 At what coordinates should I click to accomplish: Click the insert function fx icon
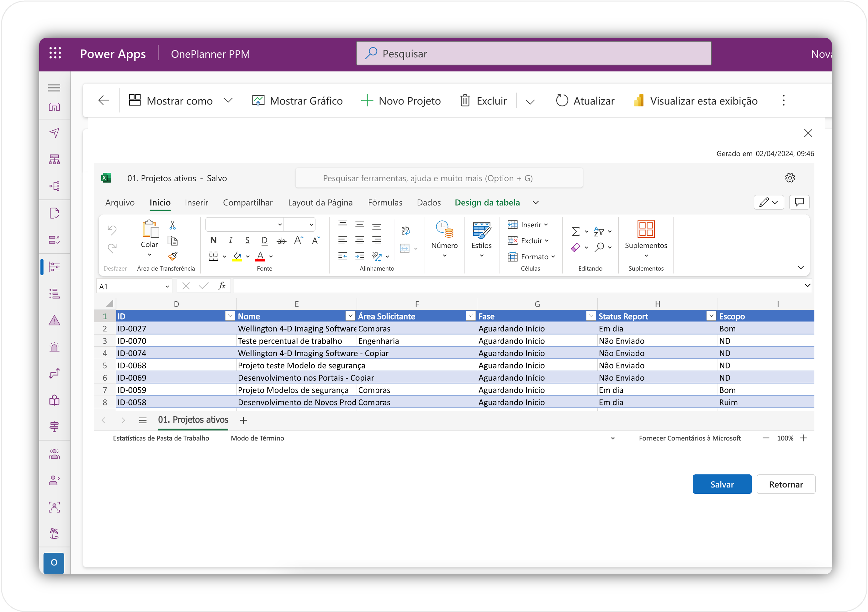[x=222, y=286]
